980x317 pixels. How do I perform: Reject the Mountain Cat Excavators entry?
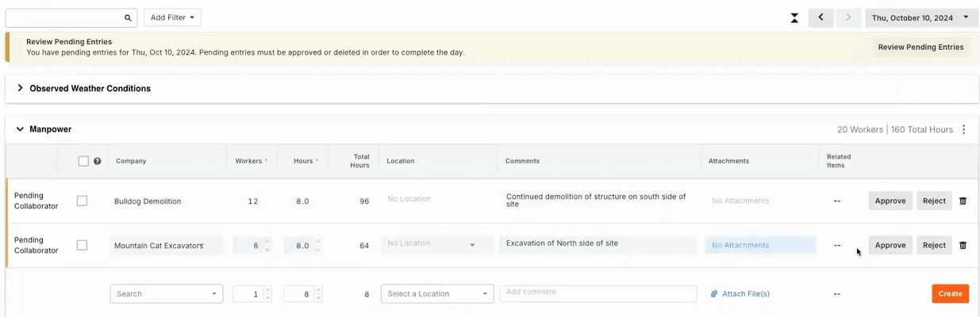(934, 246)
